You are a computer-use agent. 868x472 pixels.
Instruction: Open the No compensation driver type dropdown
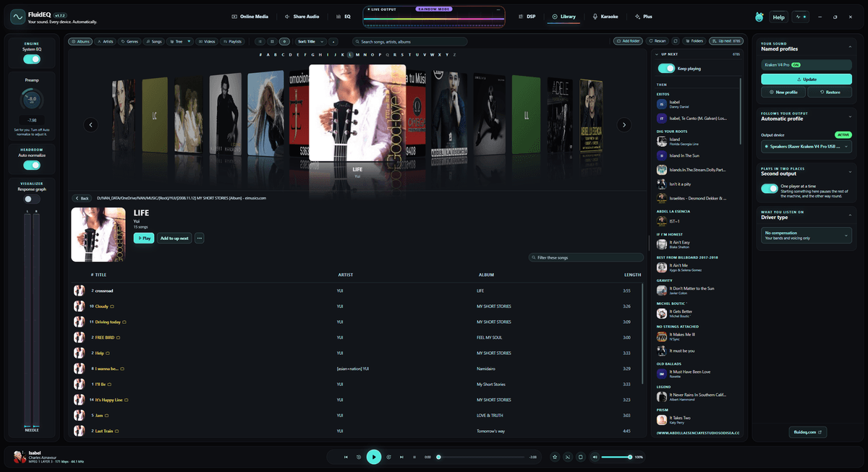(x=807, y=235)
